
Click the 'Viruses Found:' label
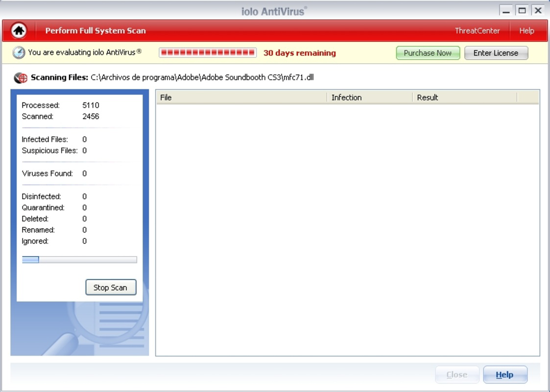coord(47,173)
